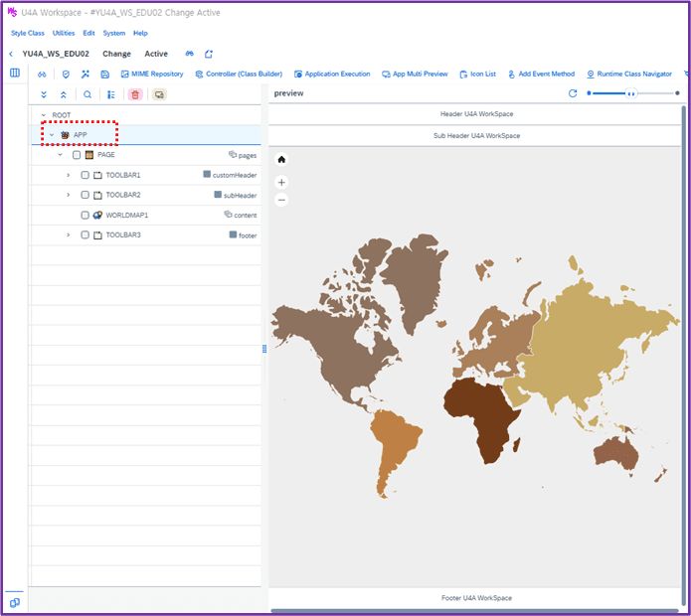Expand the TOOLBAR3 tree node
This screenshot has height=616, width=691.
pos(69,234)
